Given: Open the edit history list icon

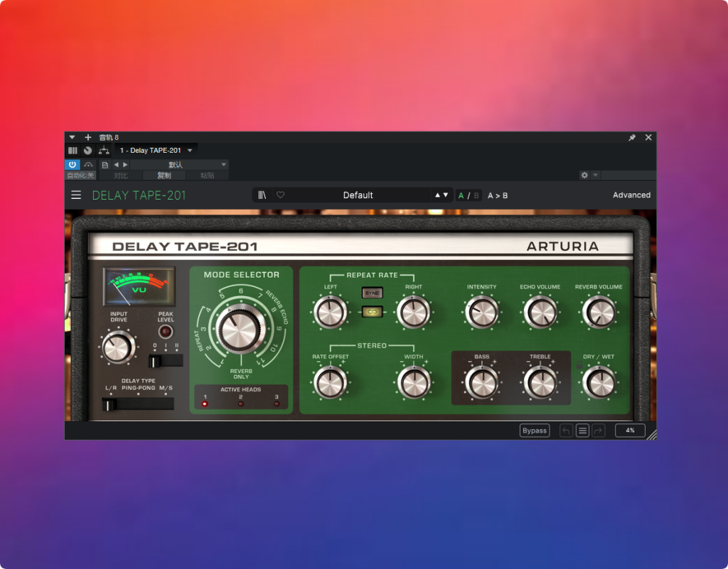Looking at the screenshot, I should [x=582, y=430].
